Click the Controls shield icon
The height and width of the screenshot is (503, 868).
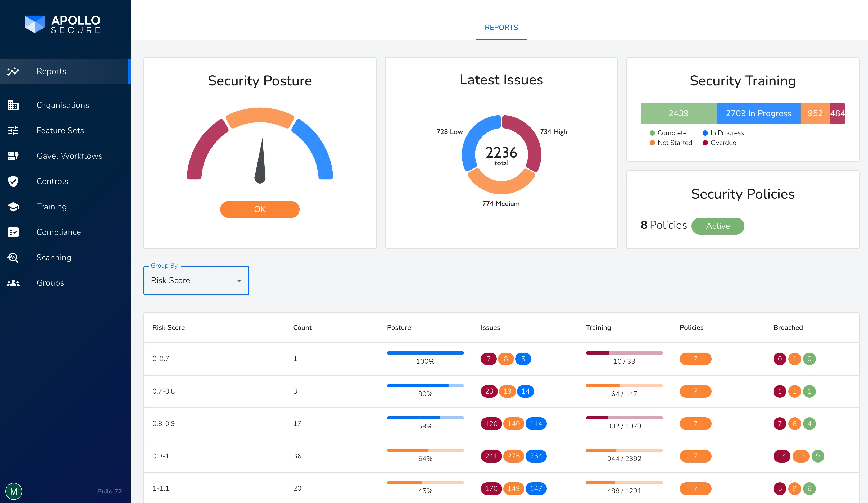pyautogui.click(x=13, y=181)
